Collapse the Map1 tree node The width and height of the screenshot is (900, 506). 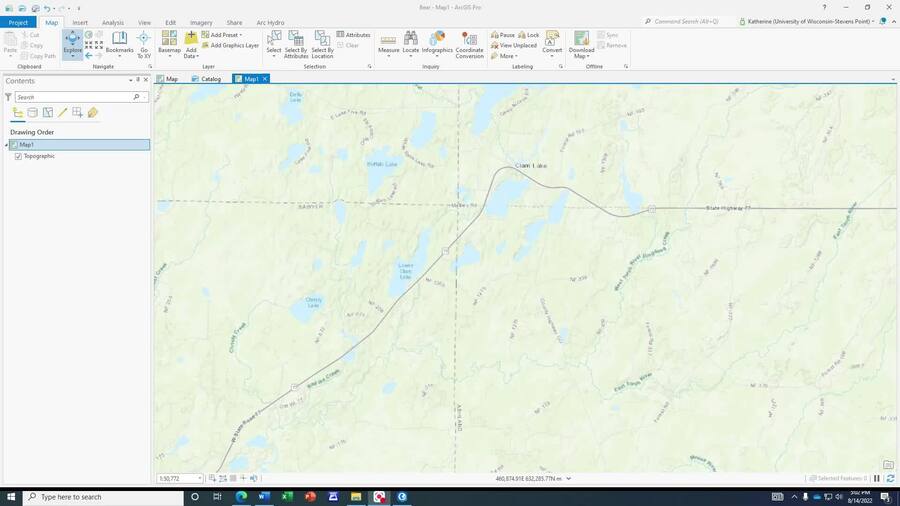(x=6, y=145)
